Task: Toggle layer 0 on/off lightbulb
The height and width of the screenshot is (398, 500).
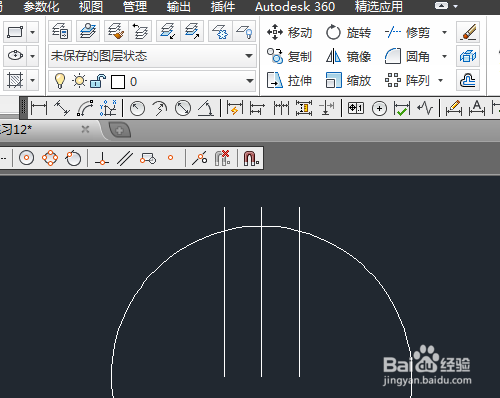Action: 60,81
